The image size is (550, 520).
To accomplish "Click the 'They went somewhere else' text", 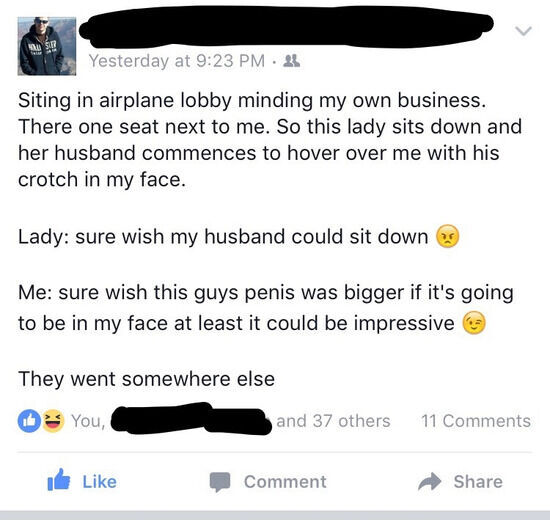I will 146,379.
